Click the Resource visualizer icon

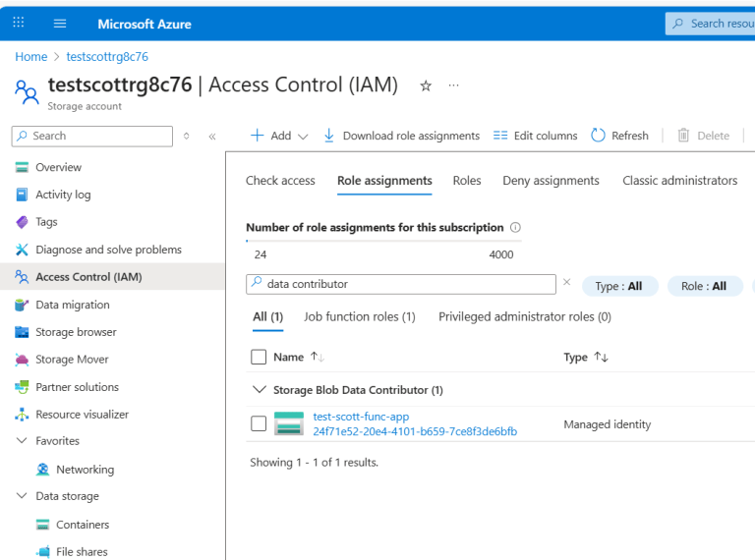click(22, 415)
